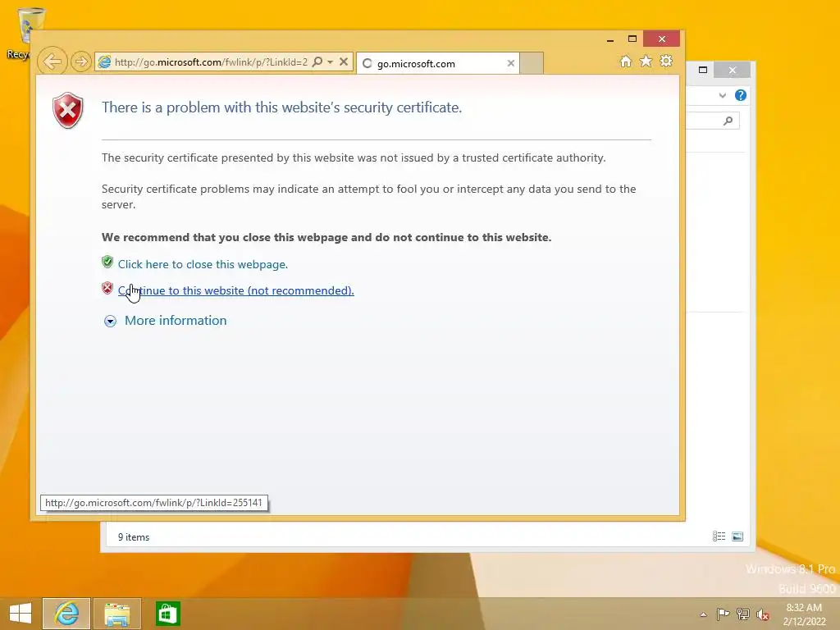
Task: Click the search magnifier in address bar
Action: point(317,62)
